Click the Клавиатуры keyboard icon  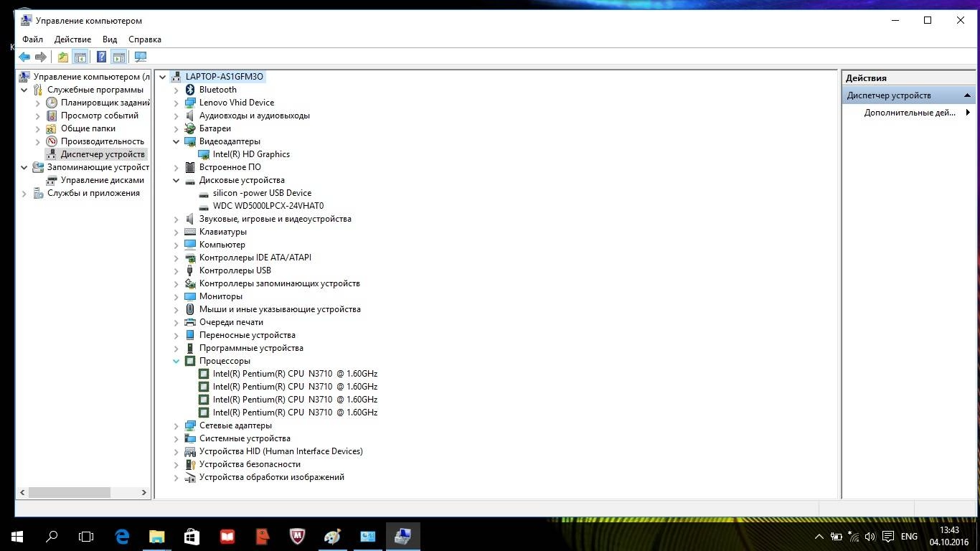click(190, 232)
